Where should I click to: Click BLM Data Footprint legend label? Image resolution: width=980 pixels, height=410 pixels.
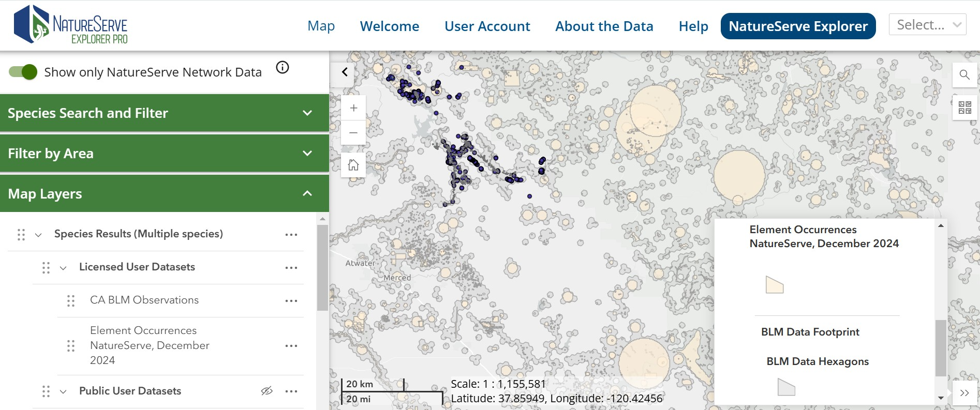[810, 332]
